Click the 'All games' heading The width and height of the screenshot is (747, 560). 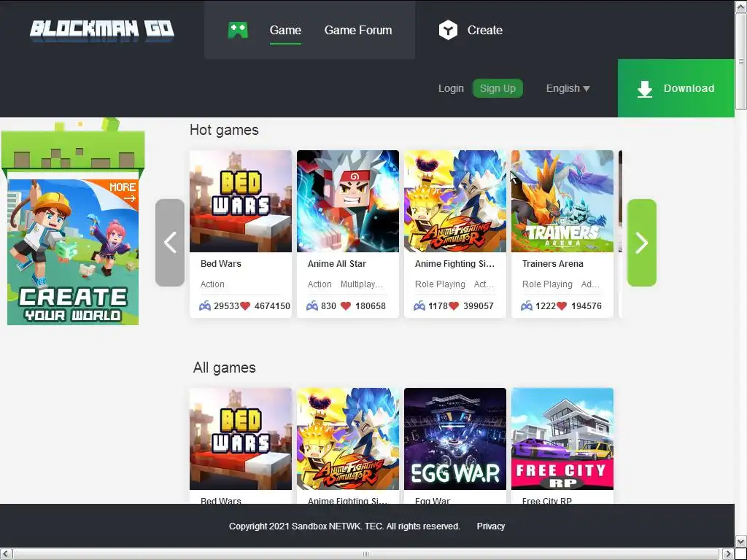(x=225, y=367)
